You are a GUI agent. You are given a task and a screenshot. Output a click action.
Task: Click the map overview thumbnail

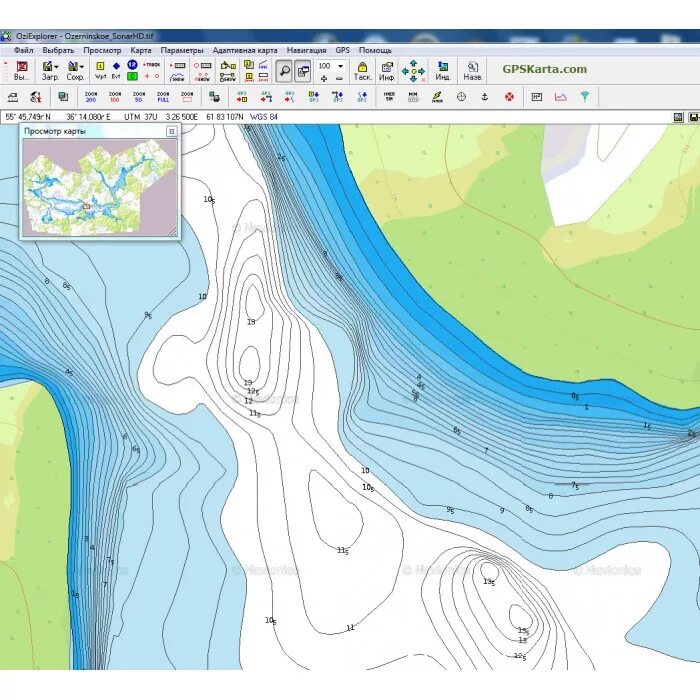click(x=100, y=188)
